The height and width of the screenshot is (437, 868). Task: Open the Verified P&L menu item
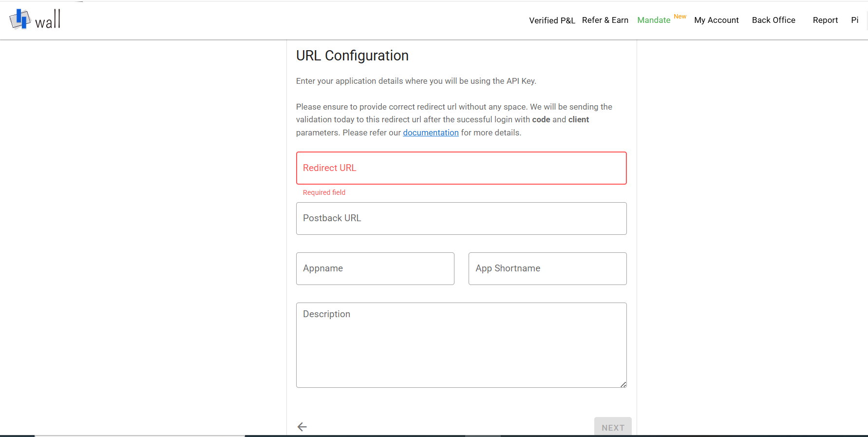click(x=552, y=20)
